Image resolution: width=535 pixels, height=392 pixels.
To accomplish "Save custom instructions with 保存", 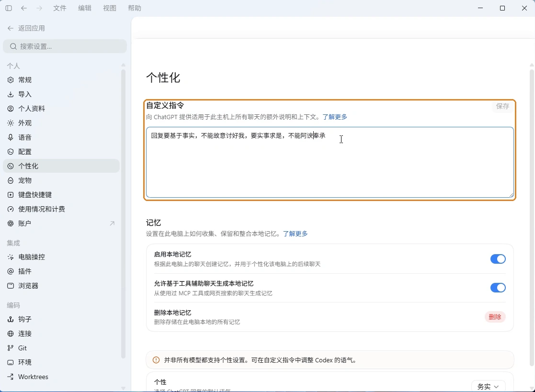I will coord(502,106).
